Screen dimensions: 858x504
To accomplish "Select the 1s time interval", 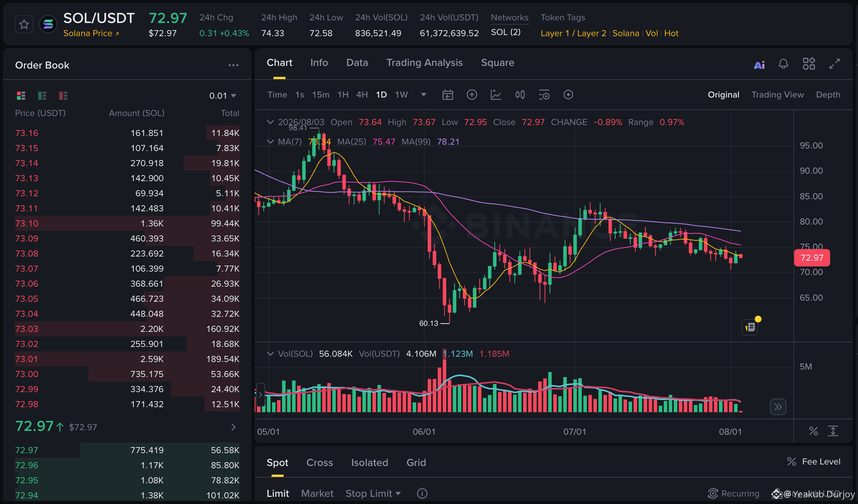I will [300, 95].
